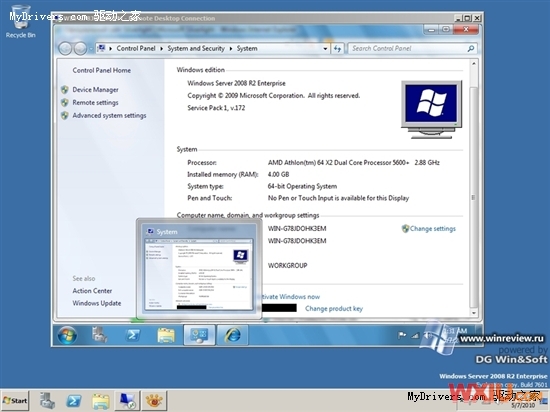This screenshot has width=550, height=412.
Task: Click the AMD Athlon processor value
Action: point(354,162)
